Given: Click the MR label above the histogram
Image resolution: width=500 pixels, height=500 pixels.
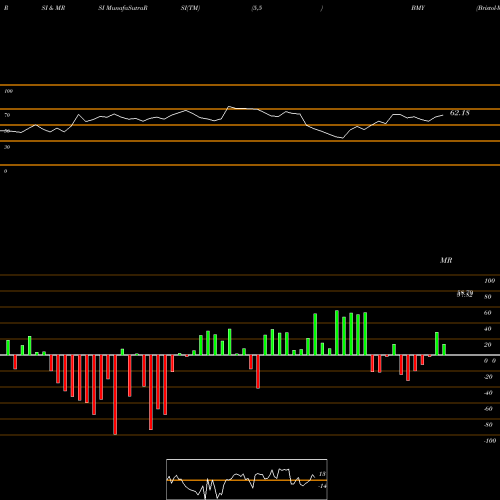Looking at the screenshot, I should [446, 260].
